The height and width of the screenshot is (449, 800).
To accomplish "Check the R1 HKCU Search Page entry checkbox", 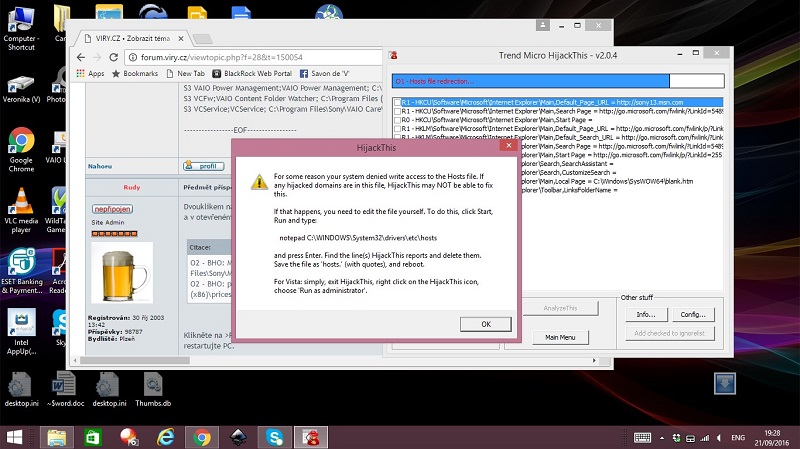I will point(397,111).
